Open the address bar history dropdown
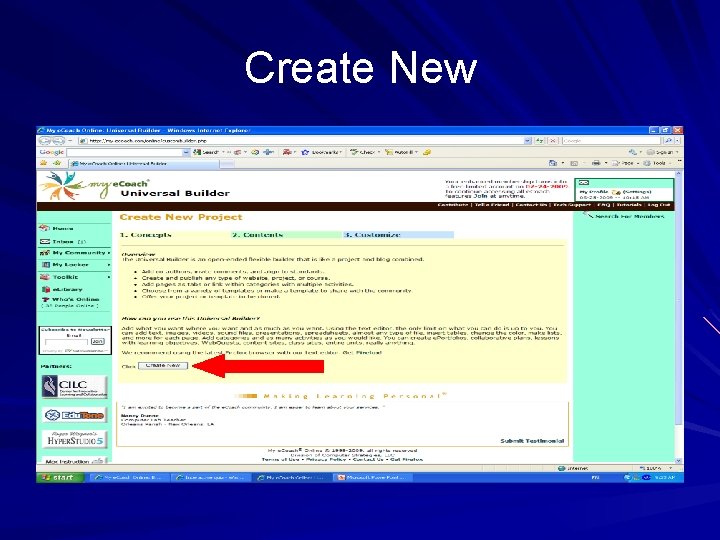The width and height of the screenshot is (720, 540). (528, 141)
